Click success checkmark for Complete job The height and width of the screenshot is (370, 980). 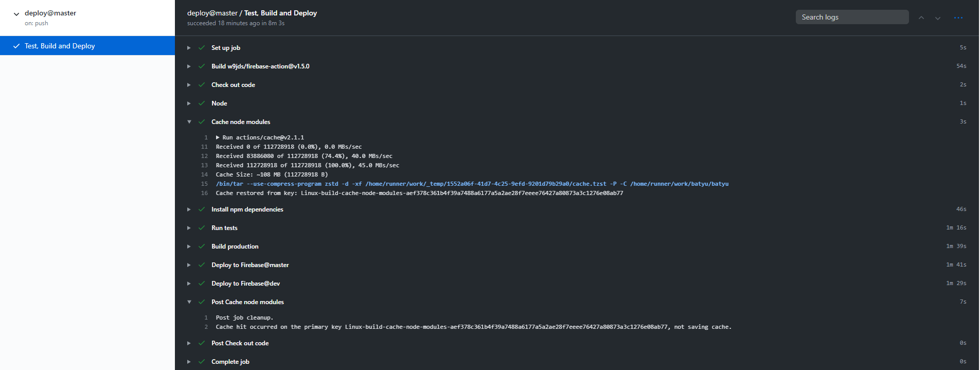202,362
